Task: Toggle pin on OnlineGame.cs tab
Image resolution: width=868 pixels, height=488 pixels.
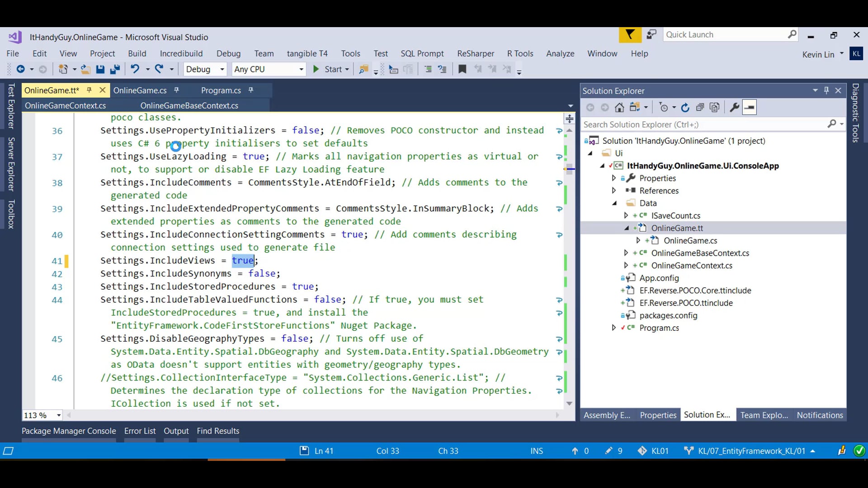Action: click(x=177, y=90)
